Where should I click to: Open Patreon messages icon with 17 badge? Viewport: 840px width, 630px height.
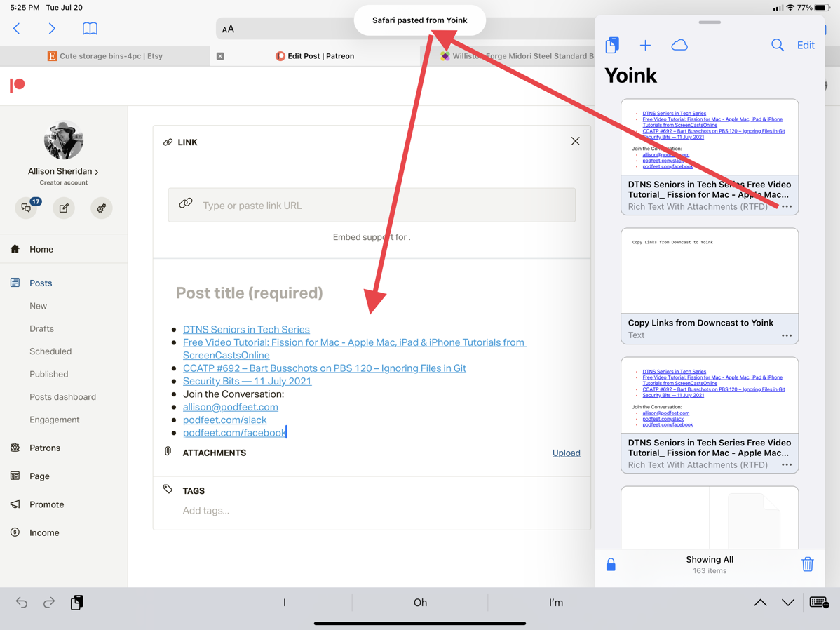coord(27,208)
